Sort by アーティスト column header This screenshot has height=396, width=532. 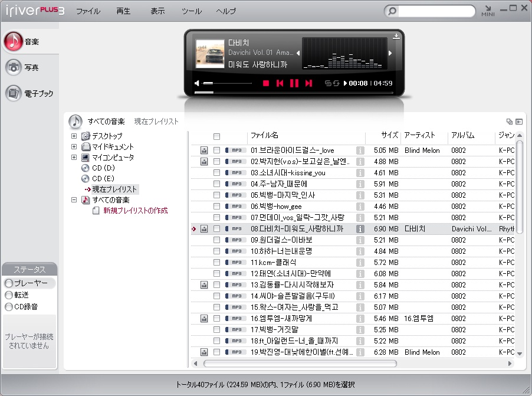(420, 135)
